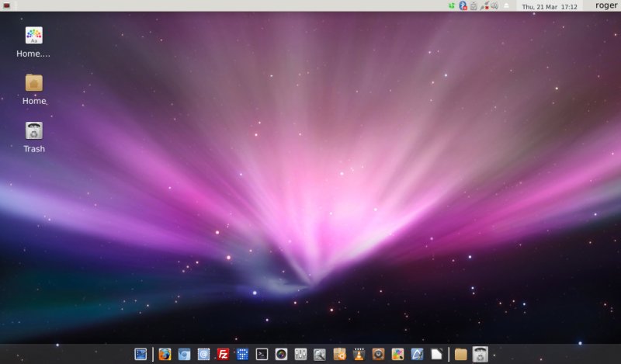This screenshot has width=621, height=364.
Task: Open the pen drawing application icon
Action: (x=417, y=354)
